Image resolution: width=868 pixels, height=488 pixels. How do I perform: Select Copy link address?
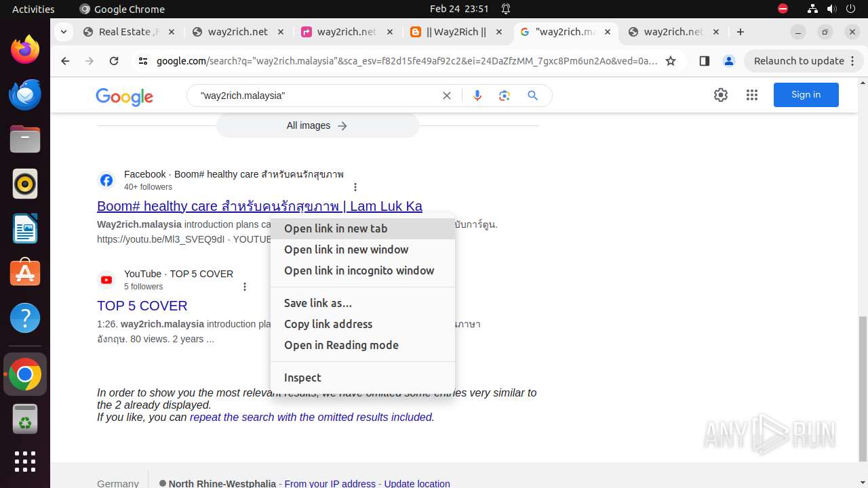click(363, 324)
